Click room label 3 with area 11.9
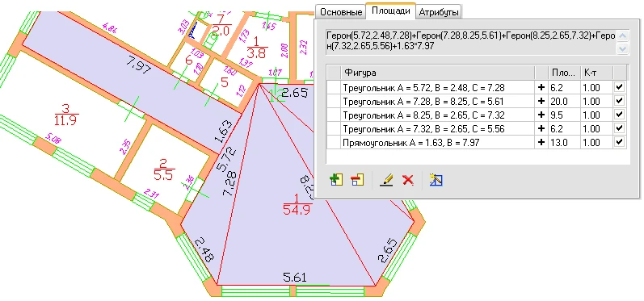 click(x=66, y=115)
